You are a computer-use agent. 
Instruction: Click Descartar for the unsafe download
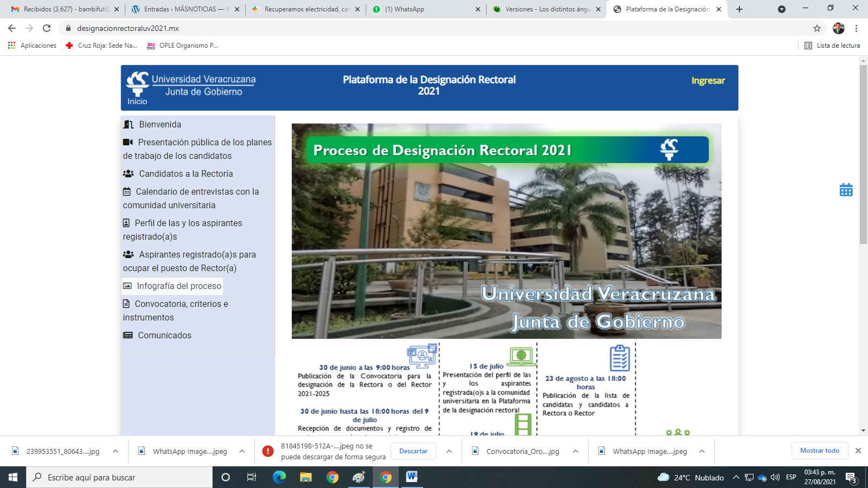[413, 451]
